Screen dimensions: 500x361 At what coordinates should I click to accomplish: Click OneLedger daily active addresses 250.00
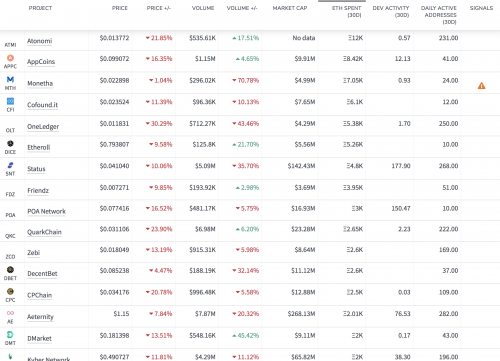[448, 124]
